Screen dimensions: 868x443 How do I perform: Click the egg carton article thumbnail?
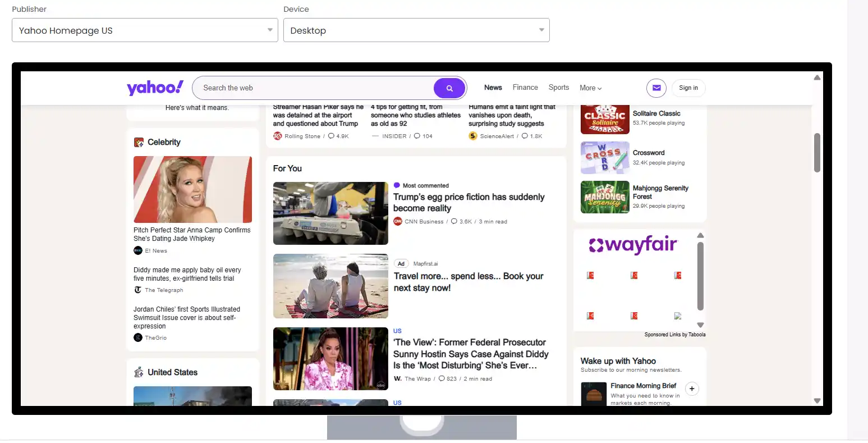point(330,213)
